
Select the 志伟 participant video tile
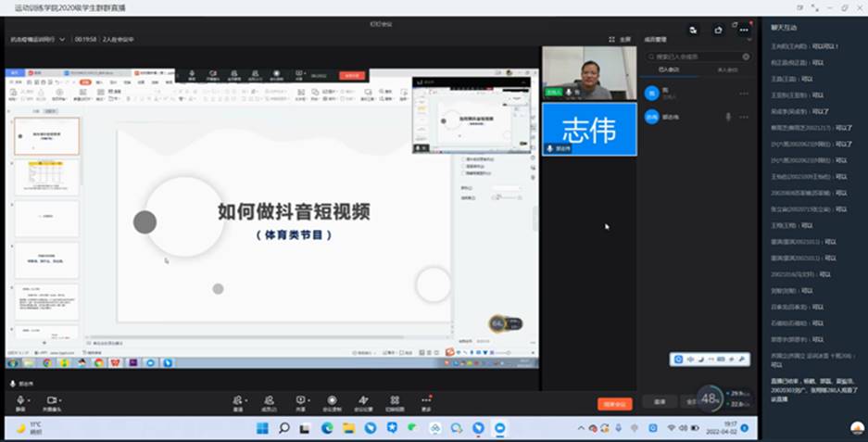tap(589, 128)
